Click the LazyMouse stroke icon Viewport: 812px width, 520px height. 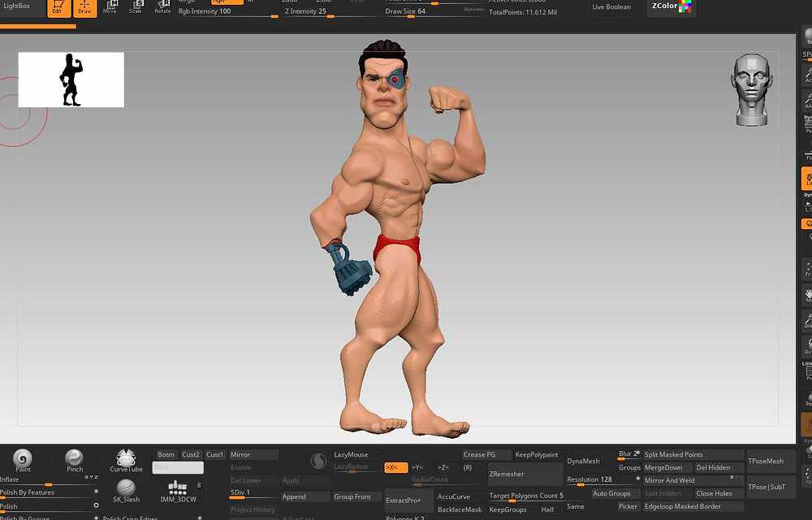click(318, 461)
